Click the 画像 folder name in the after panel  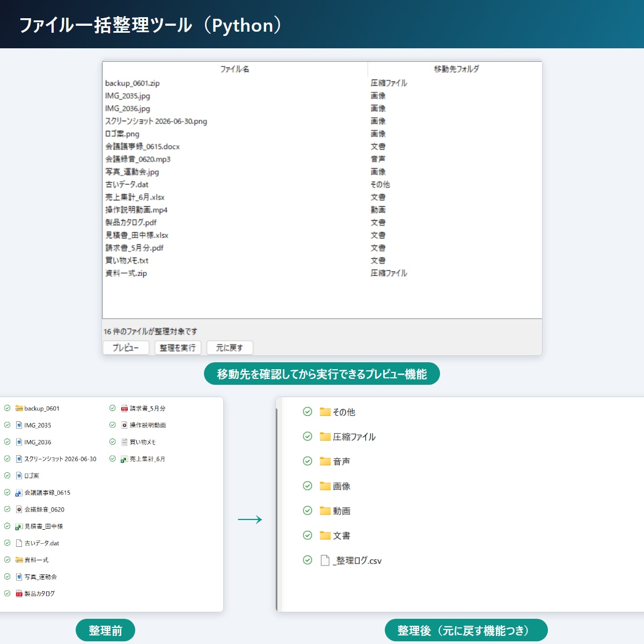tap(342, 486)
